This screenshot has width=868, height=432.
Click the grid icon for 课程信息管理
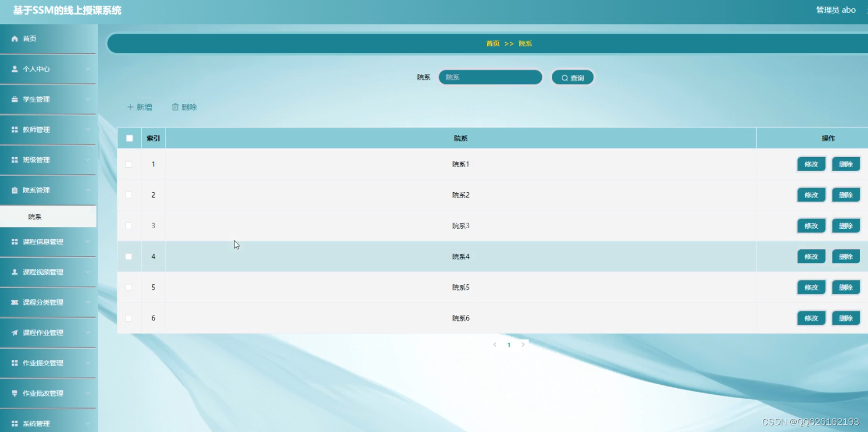coord(15,242)
